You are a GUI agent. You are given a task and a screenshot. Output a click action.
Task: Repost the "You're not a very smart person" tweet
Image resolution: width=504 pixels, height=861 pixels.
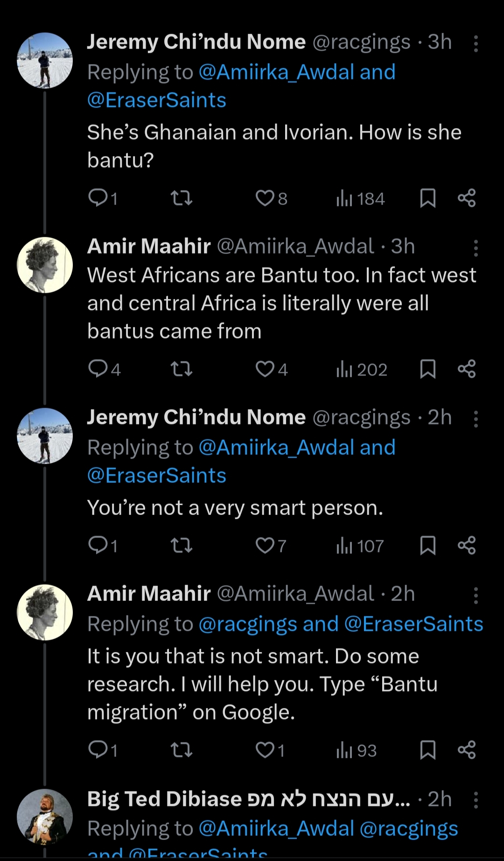pos(182,545)
